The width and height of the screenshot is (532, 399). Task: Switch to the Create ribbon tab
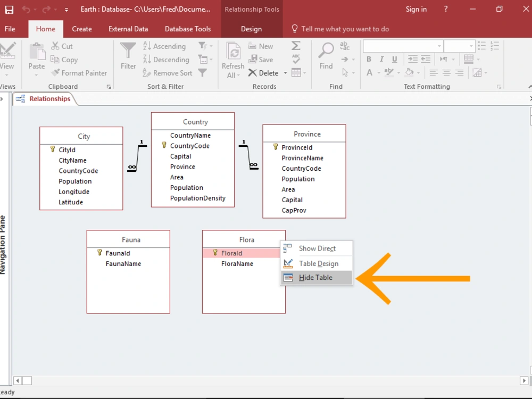coord(82,29)
